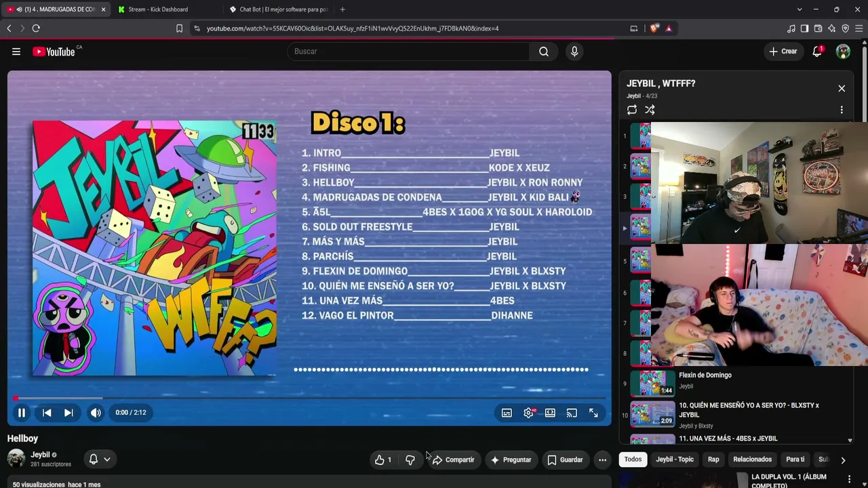Like the Hellboy video
The width and height of the screenshot is (868, 488).
coord(383,460)
